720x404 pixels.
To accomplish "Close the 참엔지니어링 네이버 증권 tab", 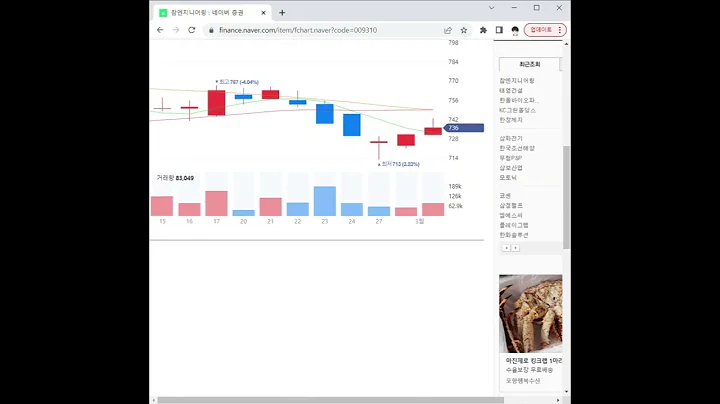I will 263,13.
